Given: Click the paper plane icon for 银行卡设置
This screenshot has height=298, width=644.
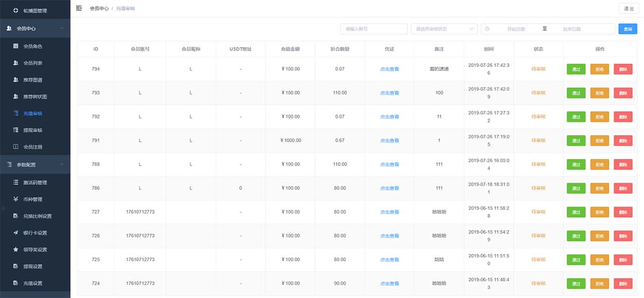Looking at the screenshot, I should coord(15,233).
